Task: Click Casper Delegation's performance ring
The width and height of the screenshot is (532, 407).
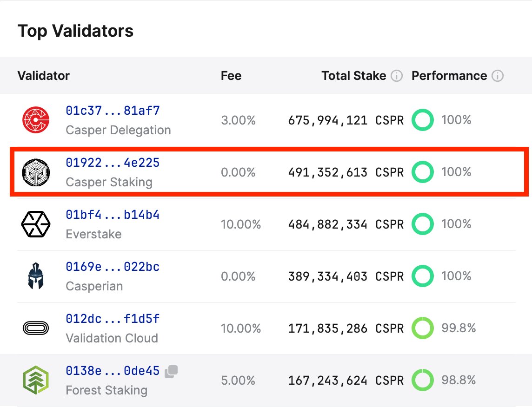Action: [423, 120]
